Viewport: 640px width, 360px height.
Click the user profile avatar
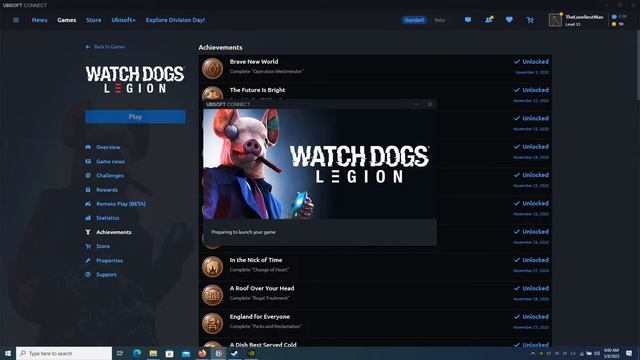click(555, 20)
